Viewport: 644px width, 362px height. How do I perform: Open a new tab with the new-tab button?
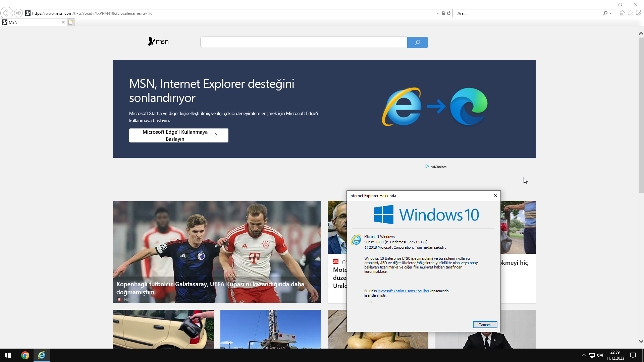coord(70,22)
